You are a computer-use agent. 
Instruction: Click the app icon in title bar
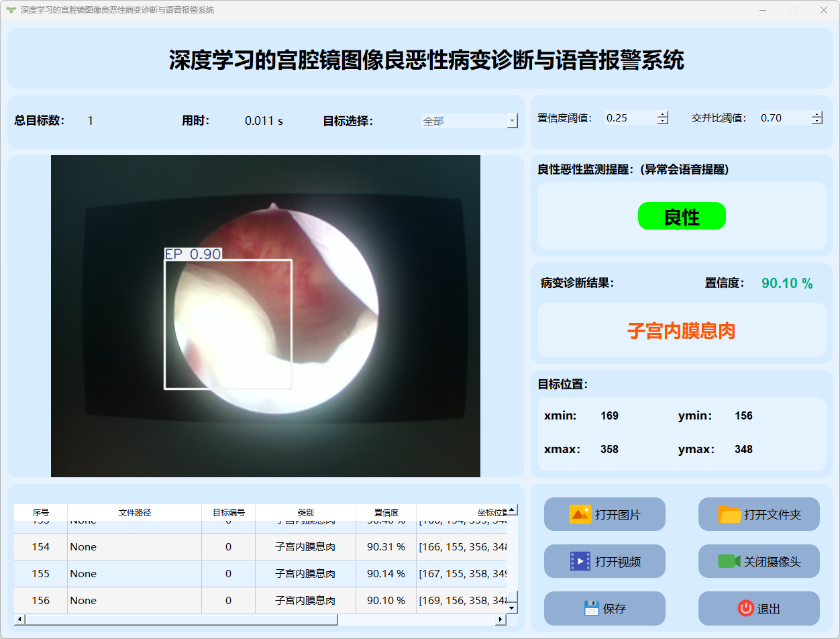pos(10,10)
